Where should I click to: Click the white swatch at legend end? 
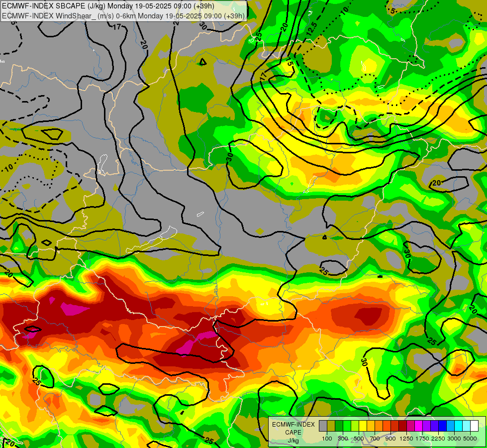coord(474,426)
